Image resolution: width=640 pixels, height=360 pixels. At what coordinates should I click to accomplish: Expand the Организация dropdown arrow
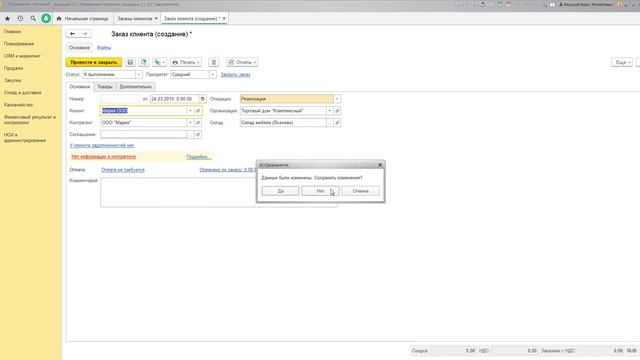click(329, 111)
